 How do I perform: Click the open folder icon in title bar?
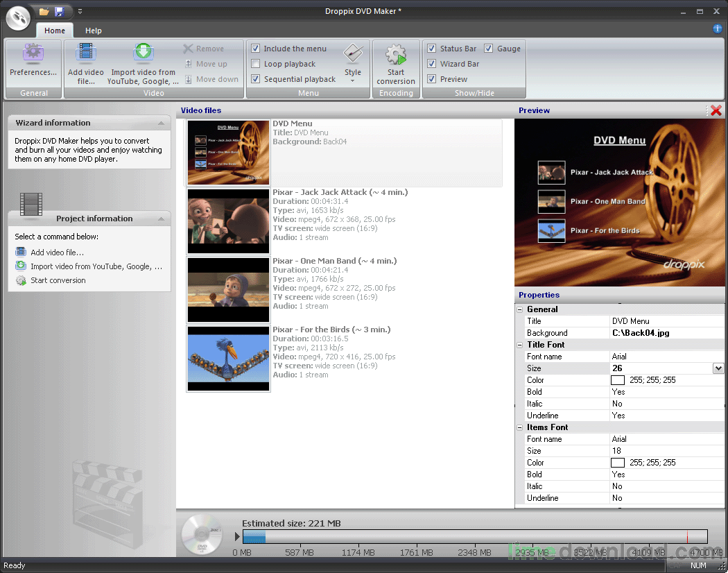44,11
